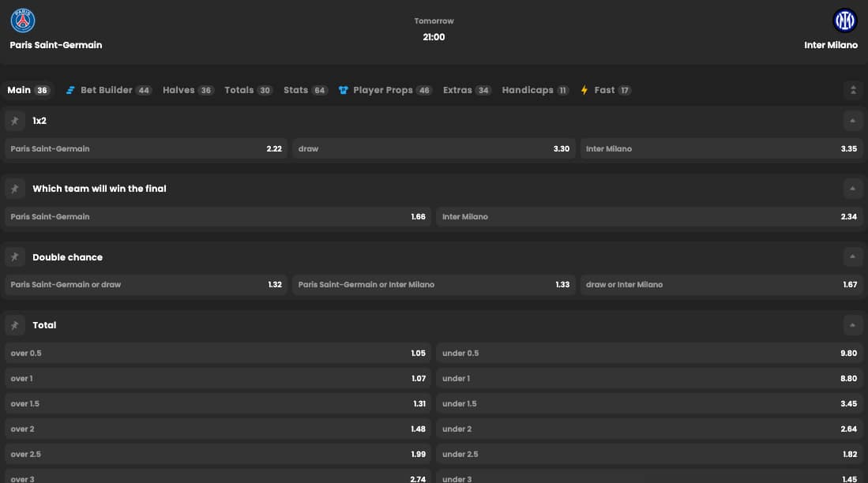Pin the 1x2 market
Screen dimensions: 868x483
tap(15, 121)
